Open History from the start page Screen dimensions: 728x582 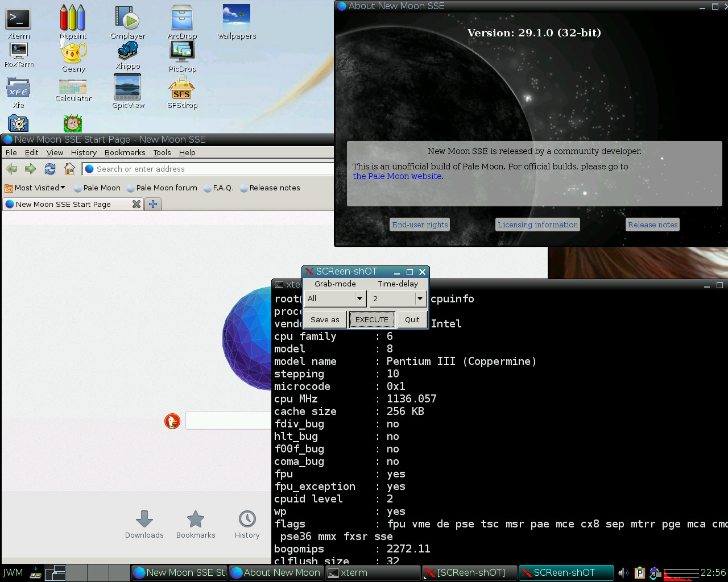[247, 524]
